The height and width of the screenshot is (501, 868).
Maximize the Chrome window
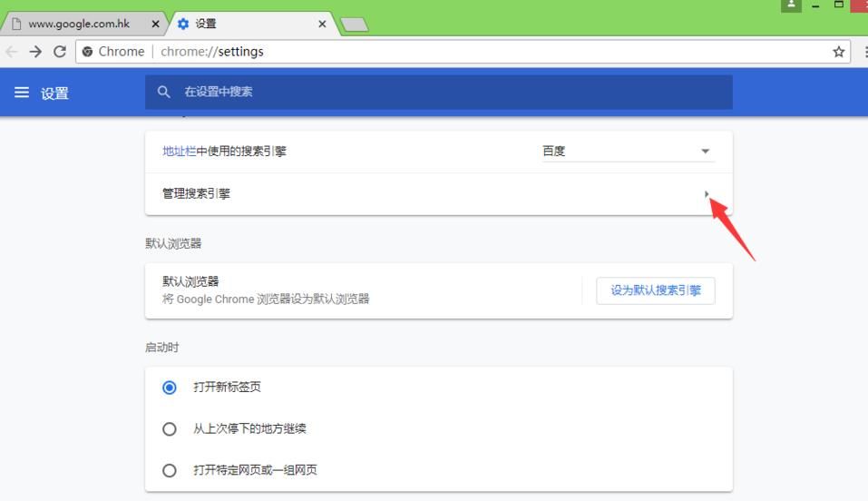tap(839, 5)
